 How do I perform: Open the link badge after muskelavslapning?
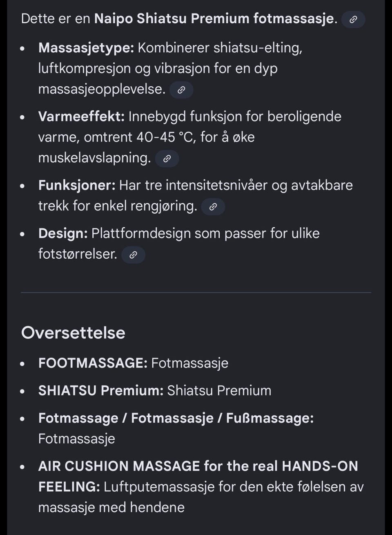click(x=167, y=159)
